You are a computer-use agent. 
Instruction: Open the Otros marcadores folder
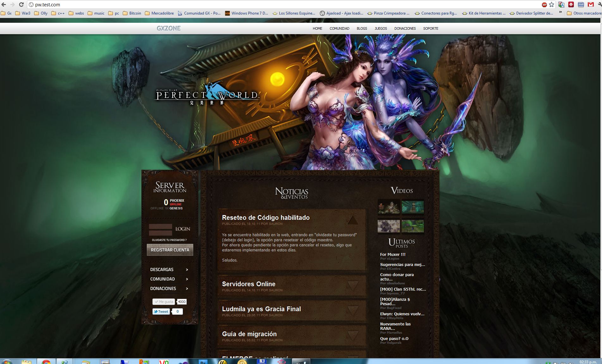click(x=584, y=13)
